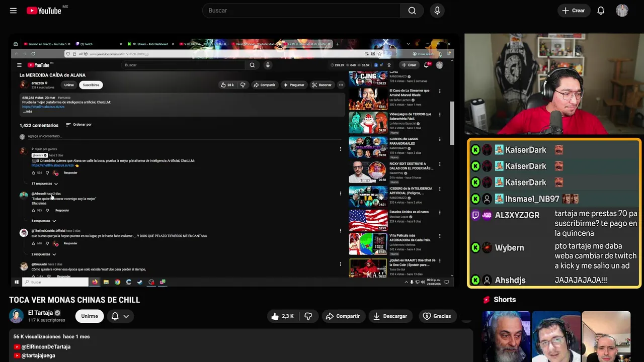In the video, click the browser reload button

[x=33, y=54]
